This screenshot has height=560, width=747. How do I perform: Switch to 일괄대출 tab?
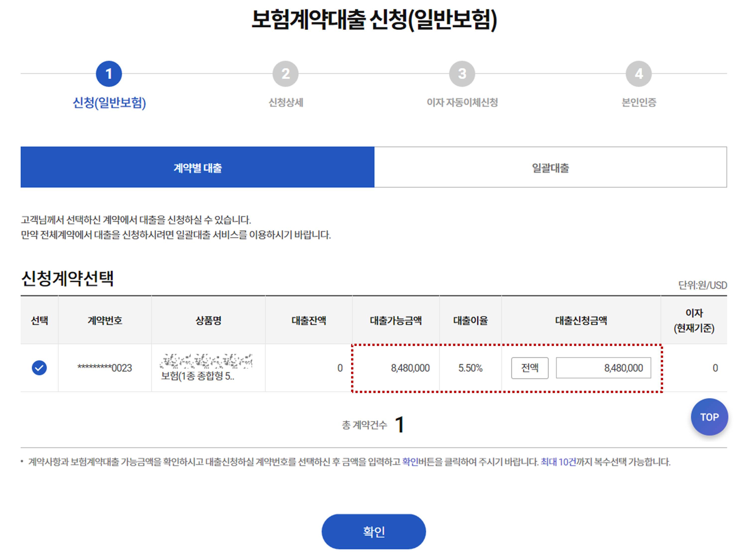pos(550,167)
